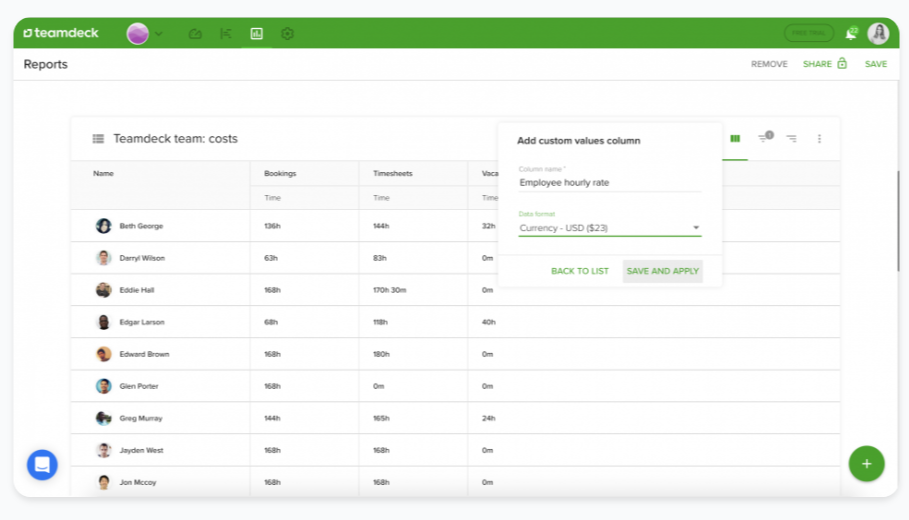Open the settings gear icon in navbar
909x520 pixels.
click(287, 34)
